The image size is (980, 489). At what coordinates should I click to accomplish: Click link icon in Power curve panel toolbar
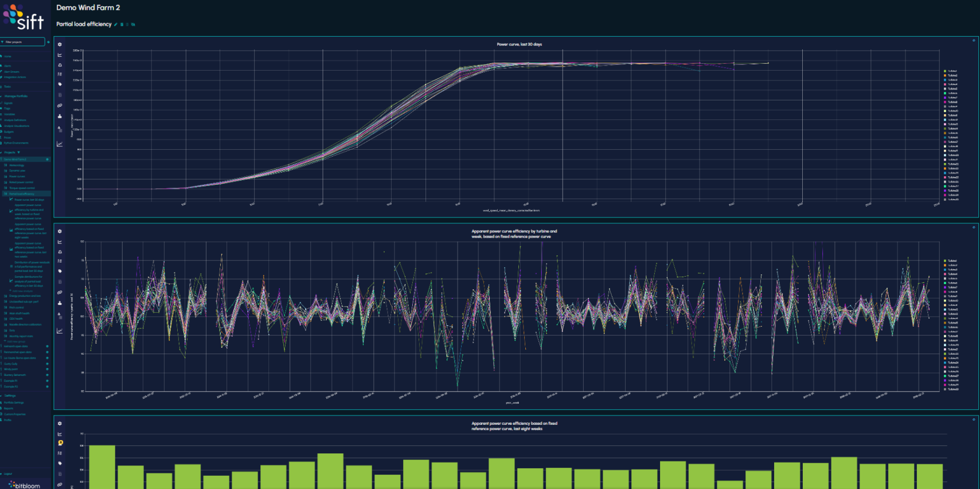pos(60,106)
